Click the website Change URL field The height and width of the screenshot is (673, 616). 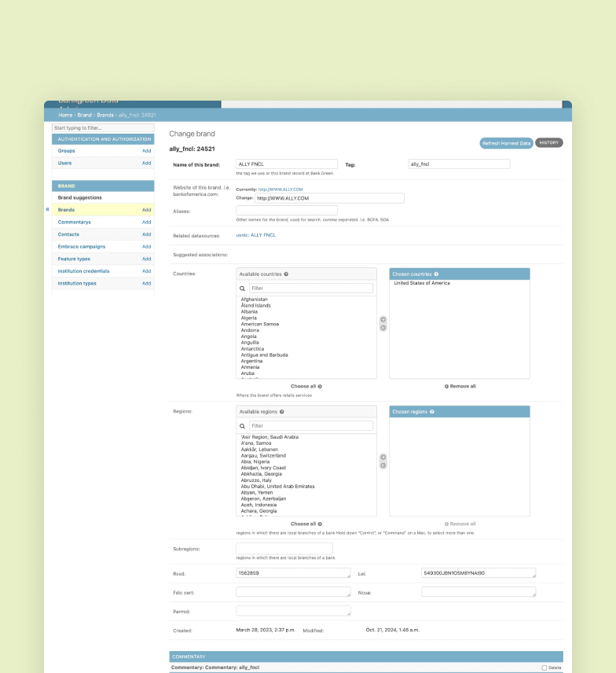coord(329,198)
